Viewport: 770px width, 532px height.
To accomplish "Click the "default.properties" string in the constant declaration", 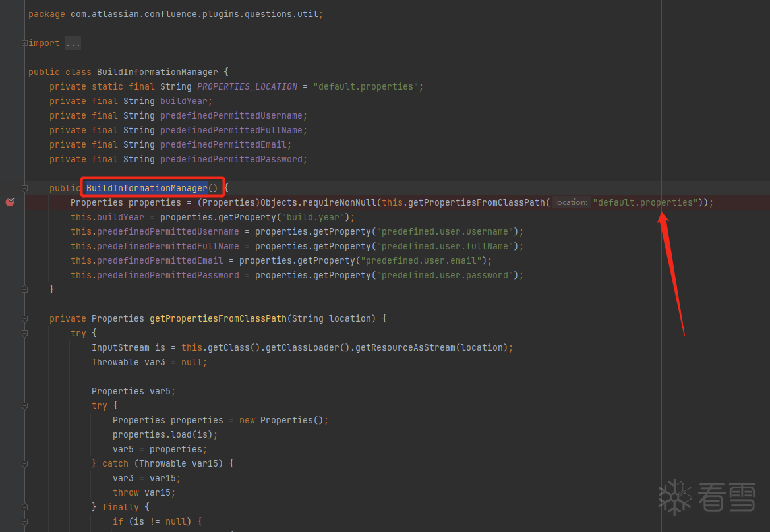I will (x=366, y=86).
